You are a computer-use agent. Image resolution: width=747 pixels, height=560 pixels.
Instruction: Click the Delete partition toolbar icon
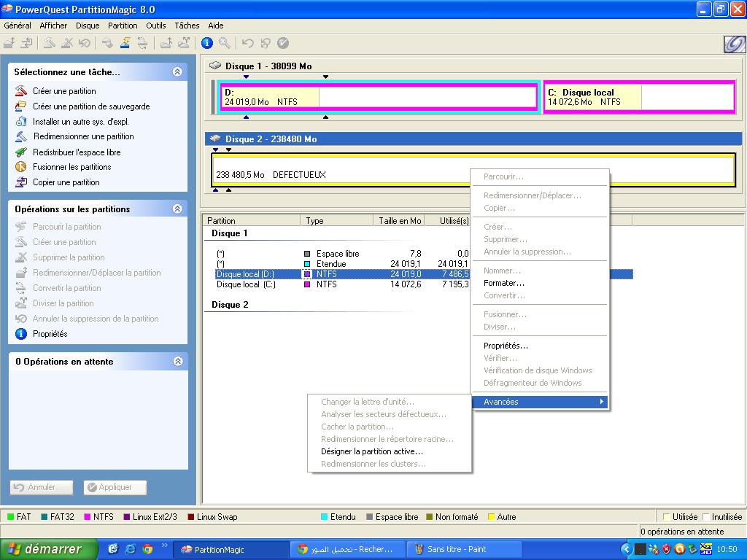tap(67, 43)
